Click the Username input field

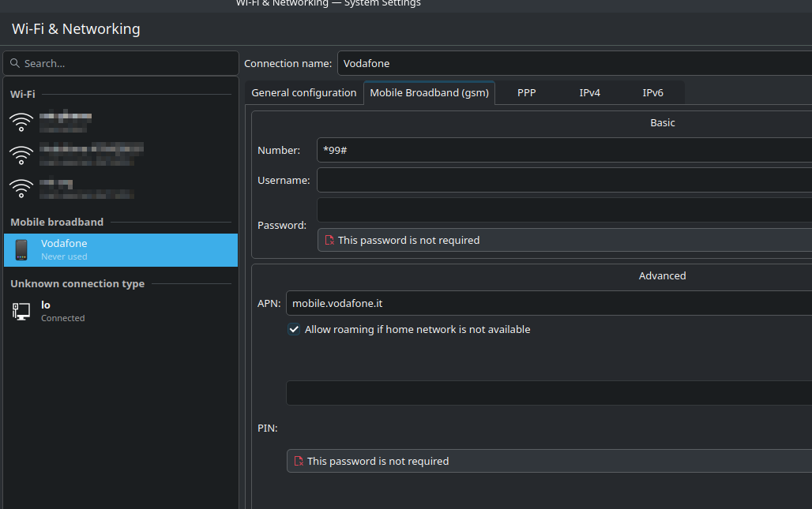pos(565,180)
